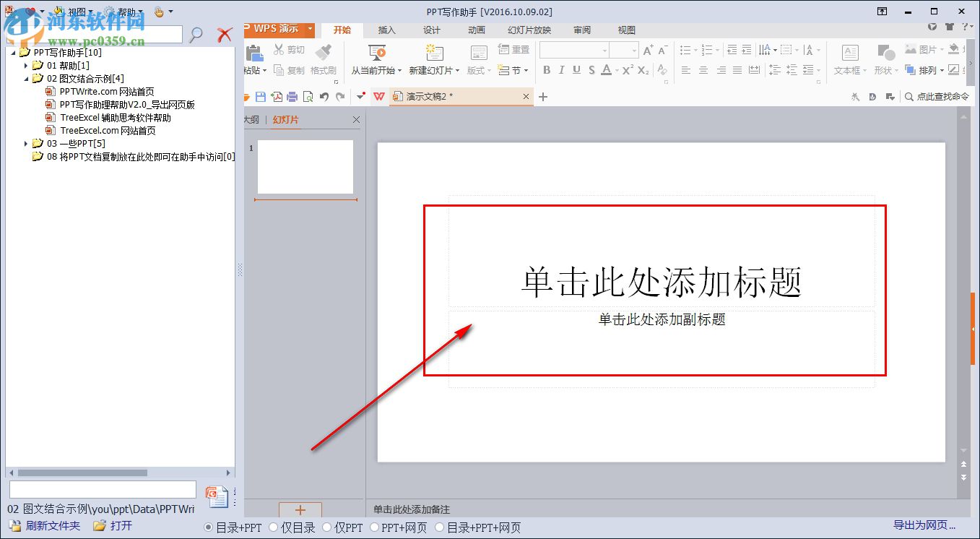Click 打开 button at bottom left

(x=113, y=526)
